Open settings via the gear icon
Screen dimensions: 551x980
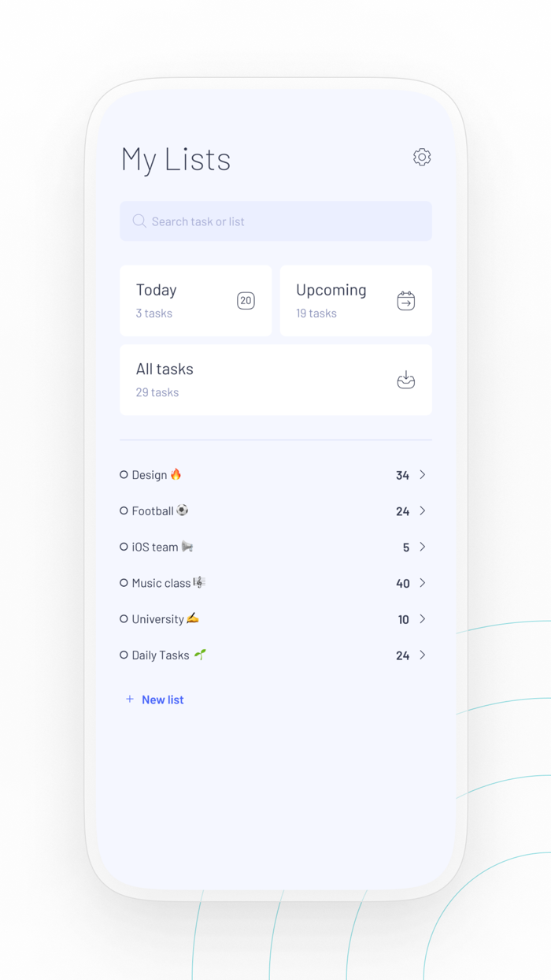click(x=422, y=158)
